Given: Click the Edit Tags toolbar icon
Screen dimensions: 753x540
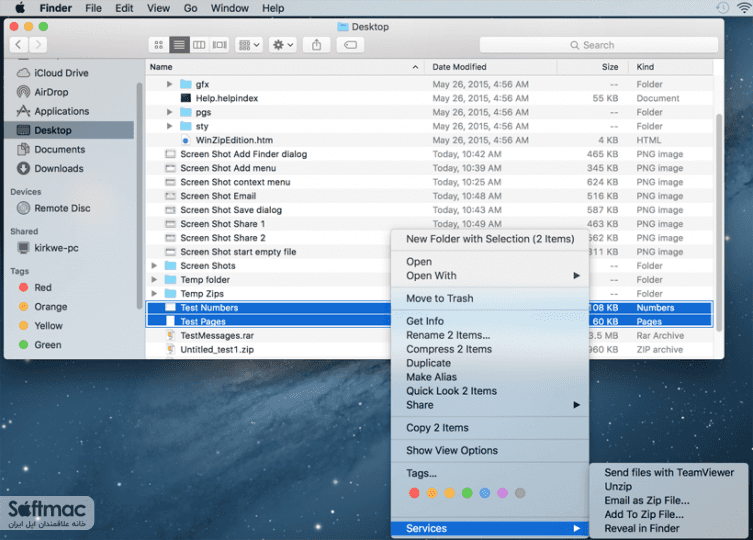Looking at the screenshot, I should [x=350, y=45].
